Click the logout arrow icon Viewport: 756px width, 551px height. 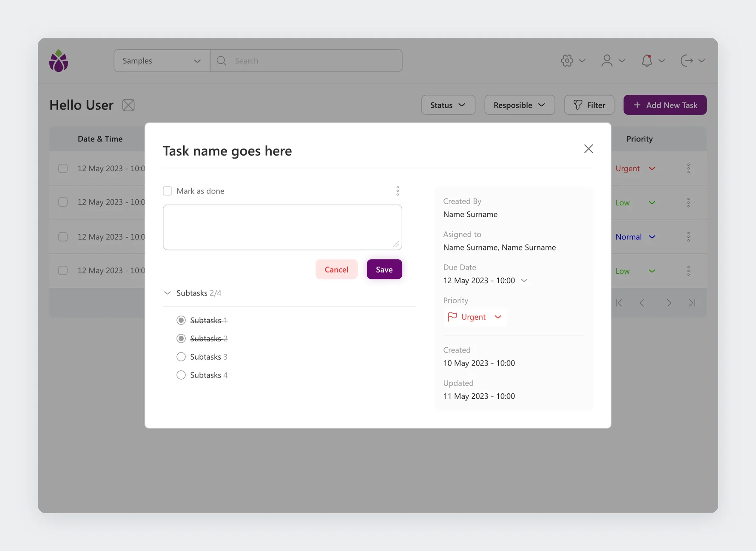687,61
